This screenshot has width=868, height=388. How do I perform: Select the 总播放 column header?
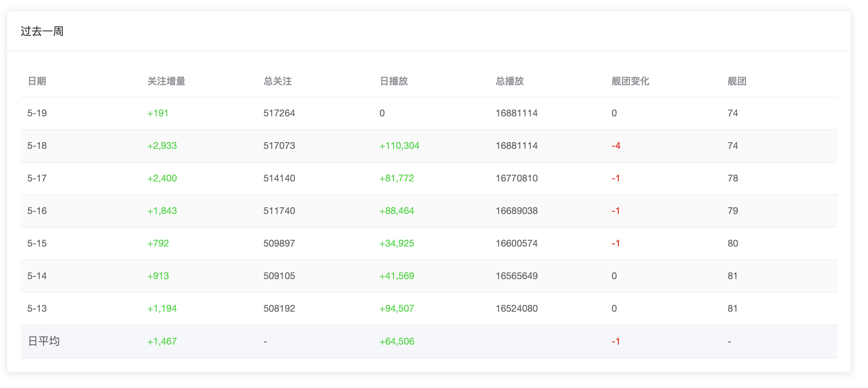pos(510,81)
